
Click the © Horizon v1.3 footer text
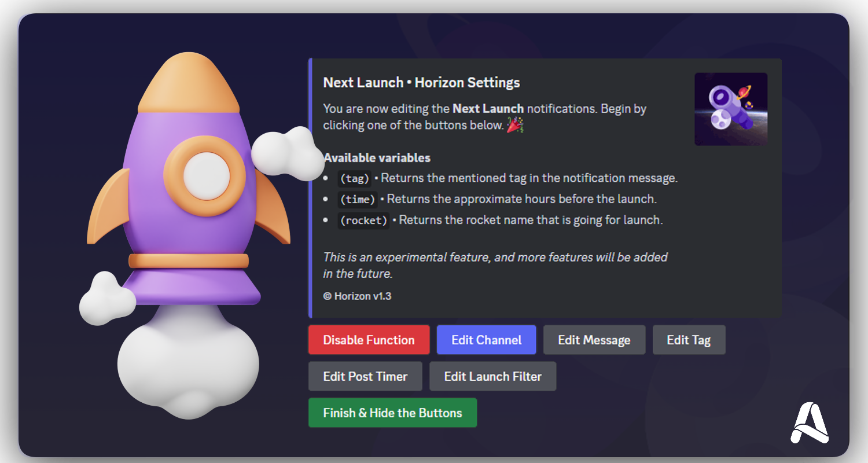tap(357, 296)
